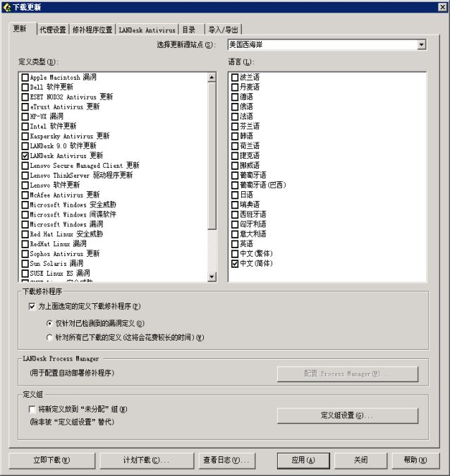Image resolution: width=450 pixels, height=476 pixels.
Task: Check LANDesk 9.0 软件更新
Action: [25, 146]
